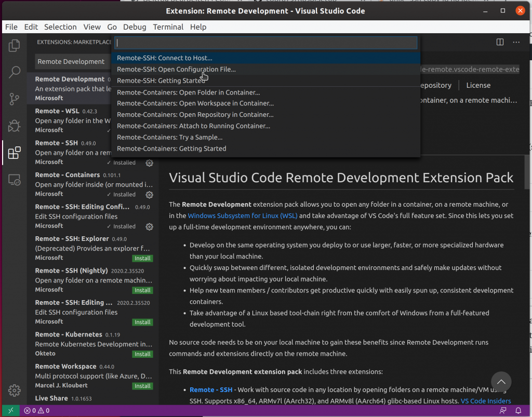Show errors and warnings in status bar
532x417 pixels.
click(x=37, y=411)
